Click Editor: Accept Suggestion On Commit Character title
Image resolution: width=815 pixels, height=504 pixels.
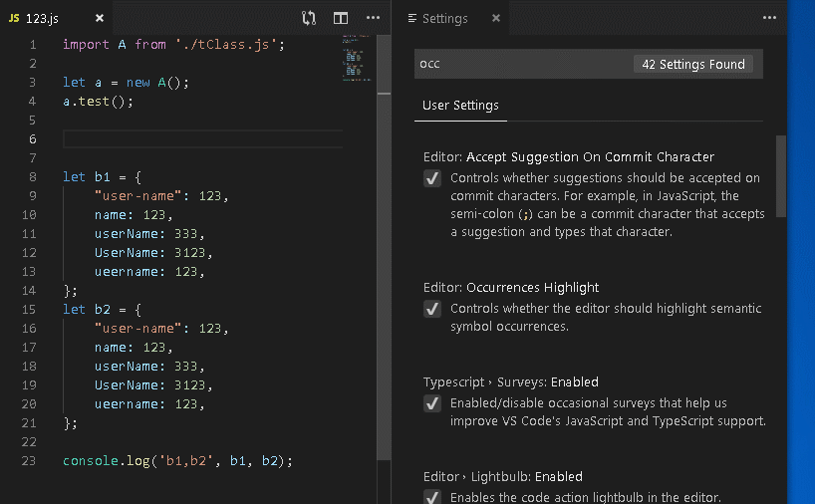click(x=569, y=157)
